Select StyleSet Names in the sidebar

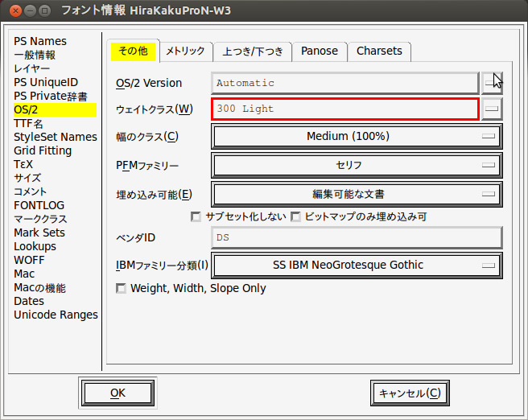[56, 137]
